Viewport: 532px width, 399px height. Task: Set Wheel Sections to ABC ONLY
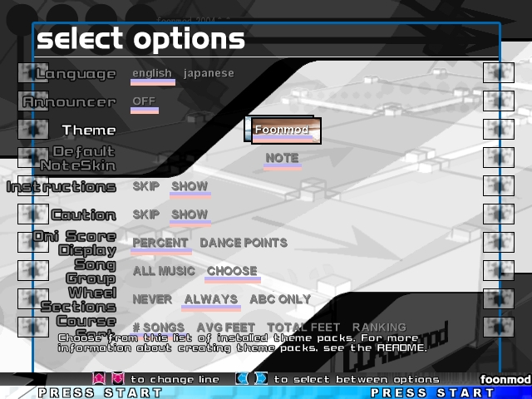coord(280,299)
